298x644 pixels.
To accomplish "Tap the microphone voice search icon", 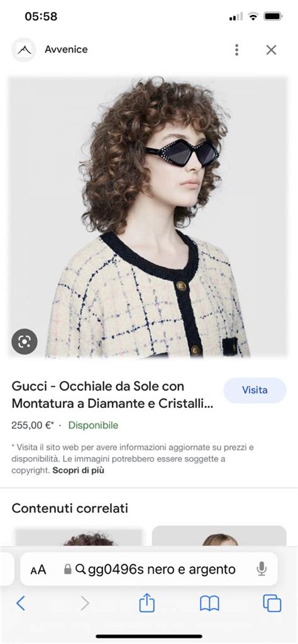I will coord(262,569).
